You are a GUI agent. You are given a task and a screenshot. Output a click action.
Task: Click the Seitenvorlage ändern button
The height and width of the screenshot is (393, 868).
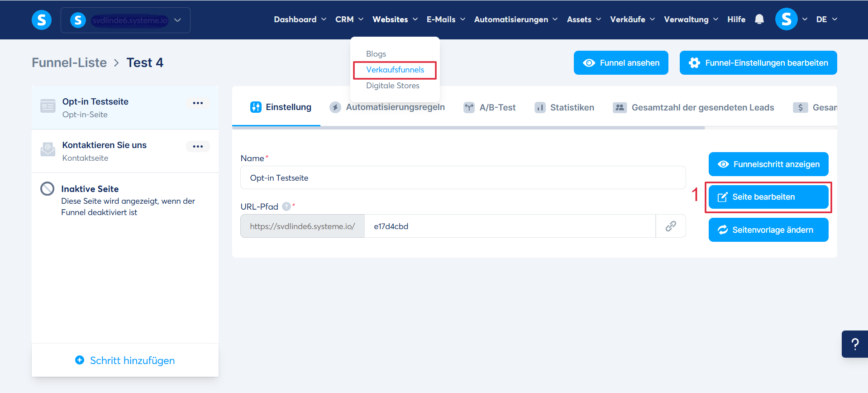click(768, 230)
